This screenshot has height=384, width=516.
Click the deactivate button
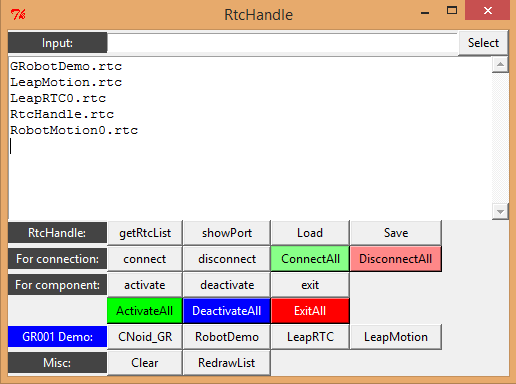[227, 285]
